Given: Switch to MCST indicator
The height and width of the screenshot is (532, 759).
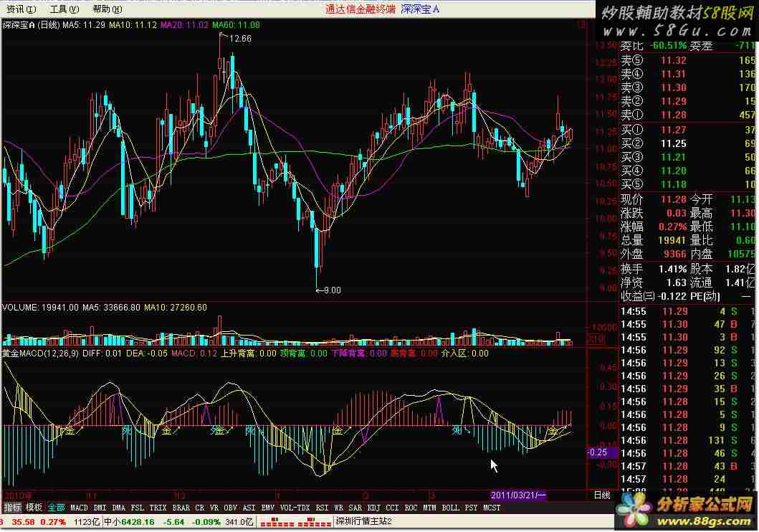Looking at the screenshot, I should [x=492, y=508].
